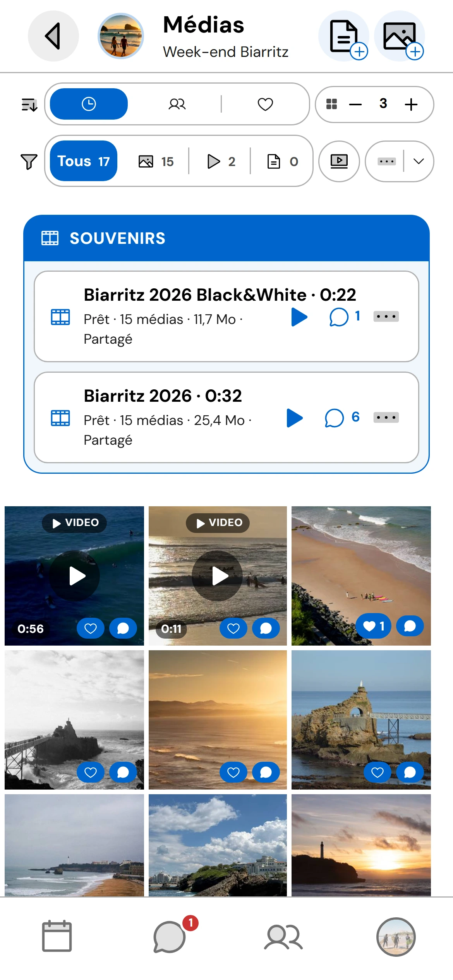
Task: Add a new photo to medias
Action: point(400,36)
